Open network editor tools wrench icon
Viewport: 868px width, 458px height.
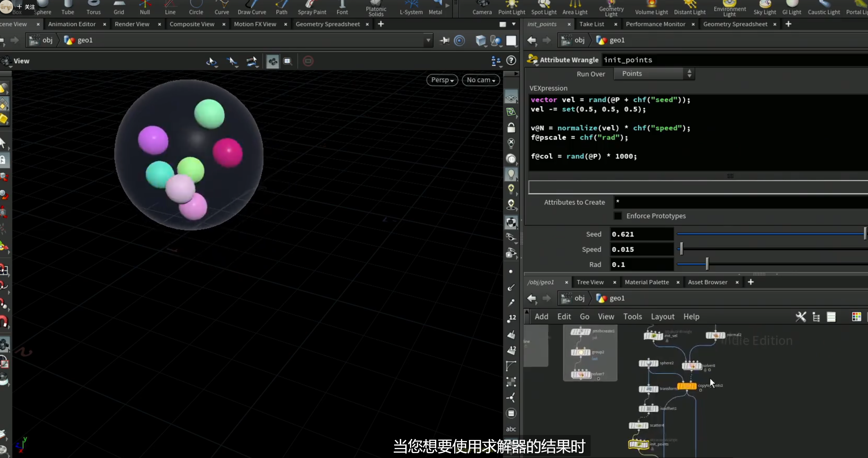tap(801, 317)
